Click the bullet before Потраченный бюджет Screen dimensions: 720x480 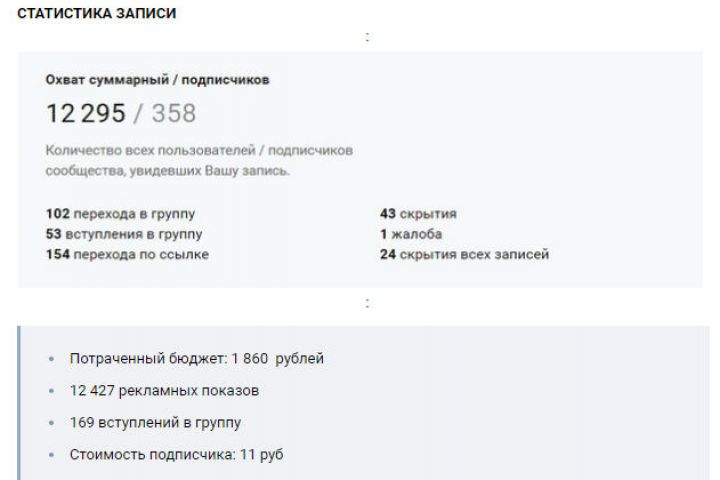[x=52, y=358]
